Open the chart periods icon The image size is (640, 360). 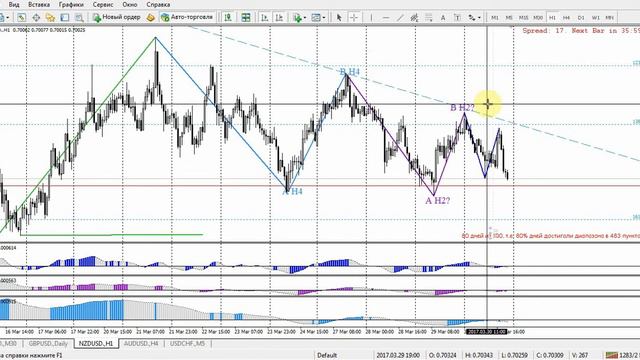coord(316,17)
